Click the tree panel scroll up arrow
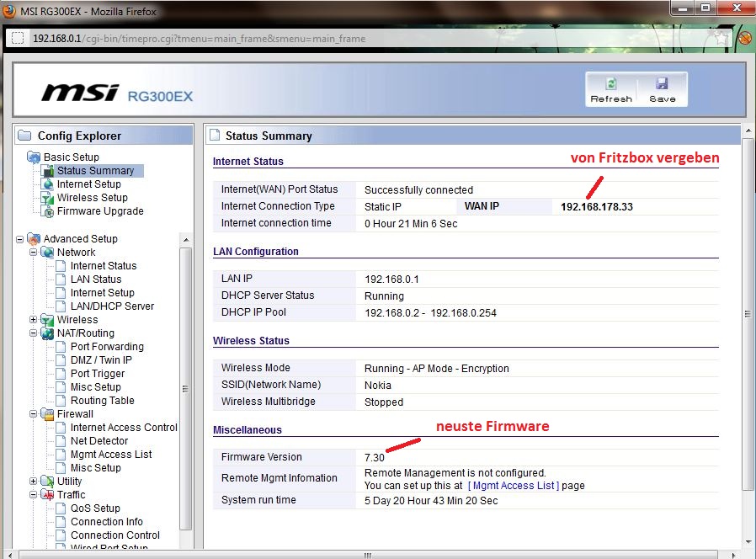This screenshot has height=559, width=756. coord(186,240)
